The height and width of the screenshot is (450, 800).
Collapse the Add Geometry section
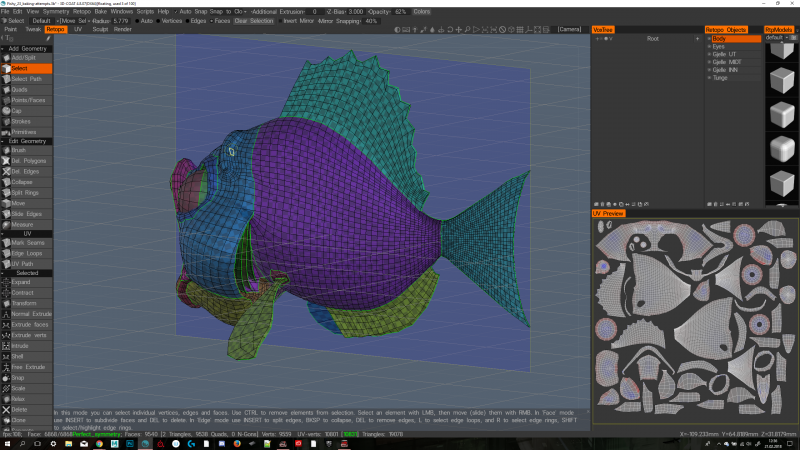27,48
